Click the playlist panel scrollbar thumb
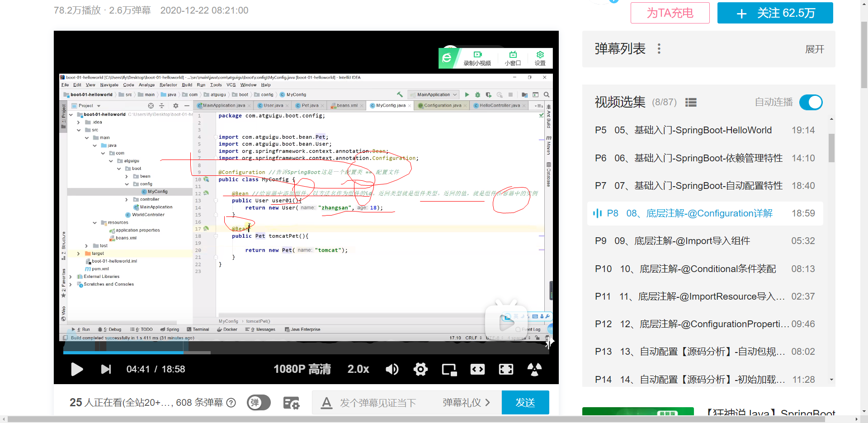868x423 pixels. coord(831,147)
